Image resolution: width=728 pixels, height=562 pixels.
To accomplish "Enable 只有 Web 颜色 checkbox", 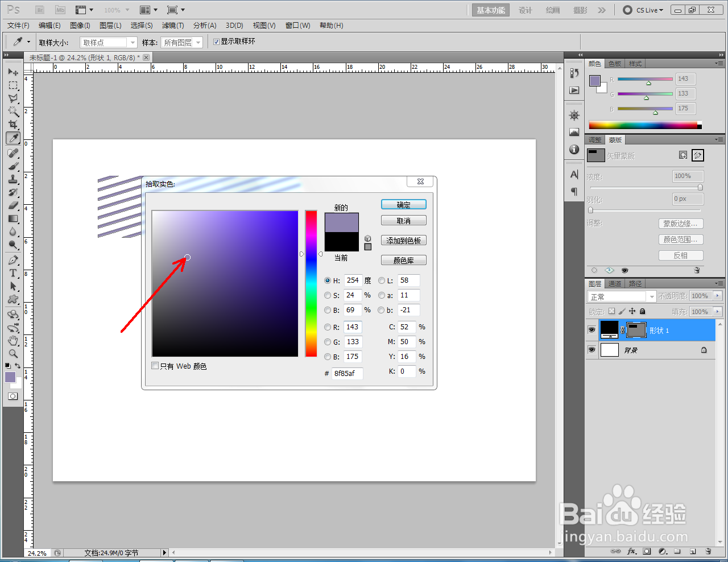I will click(x=155, y=366).
